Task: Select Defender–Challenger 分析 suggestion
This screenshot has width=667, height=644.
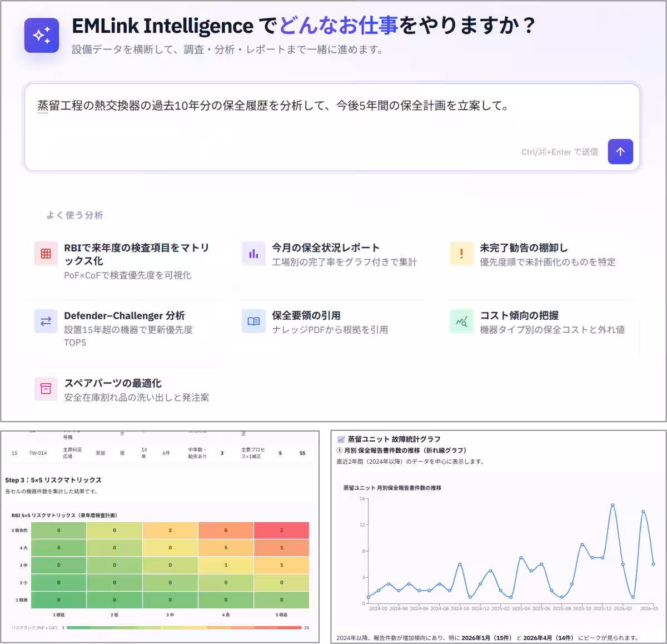Action: tap(125, 329)
